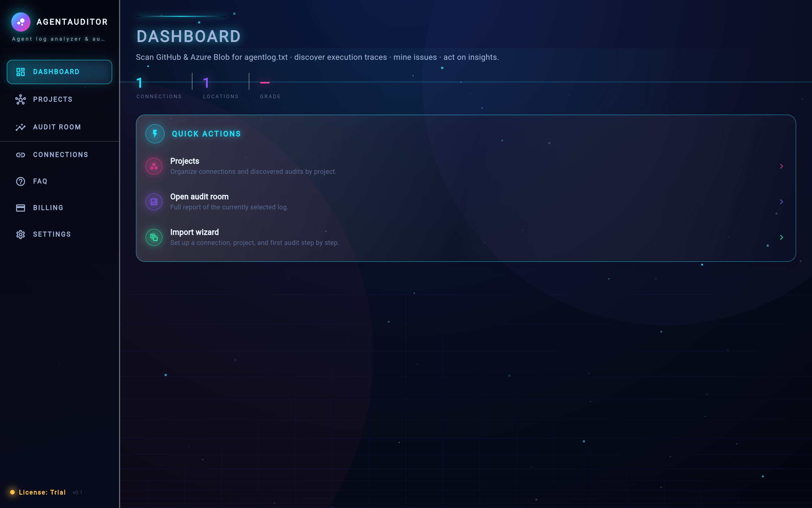The image size is (812, 508).
Task: Click the pink Projects circle icon
Action: (x=154, y=166)
